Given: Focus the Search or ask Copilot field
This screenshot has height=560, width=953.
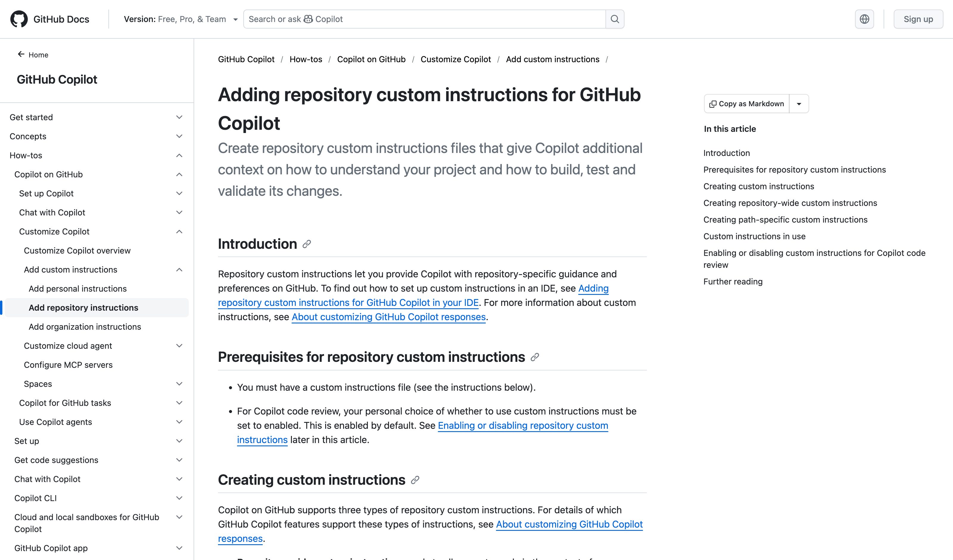Looking at the screenshot, I should (x=424, y=19).
